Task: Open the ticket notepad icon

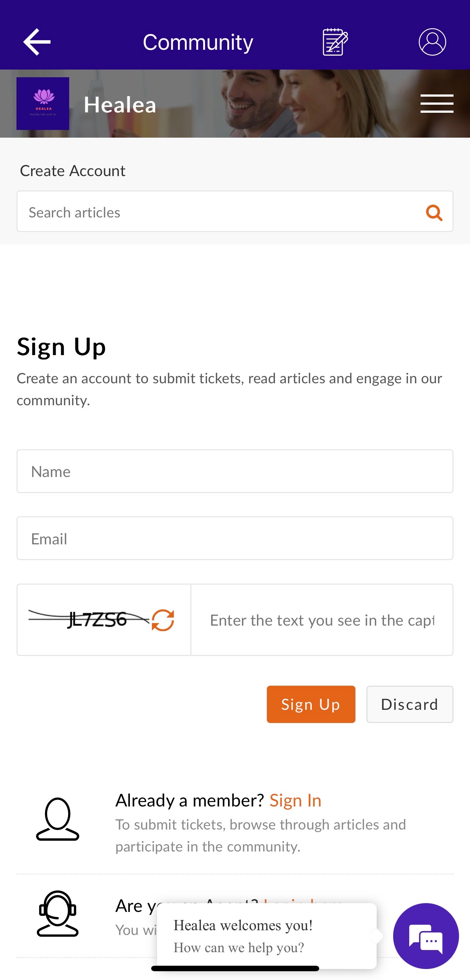Action: tap(335, 42)
